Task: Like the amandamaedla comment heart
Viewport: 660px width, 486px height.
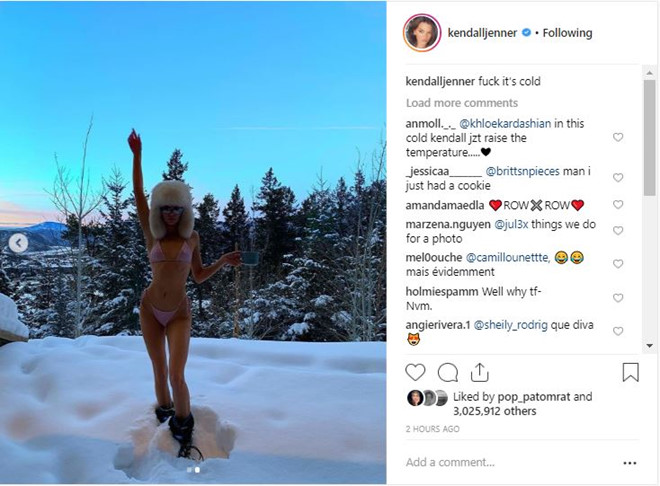Action: [x=617, y=204]
